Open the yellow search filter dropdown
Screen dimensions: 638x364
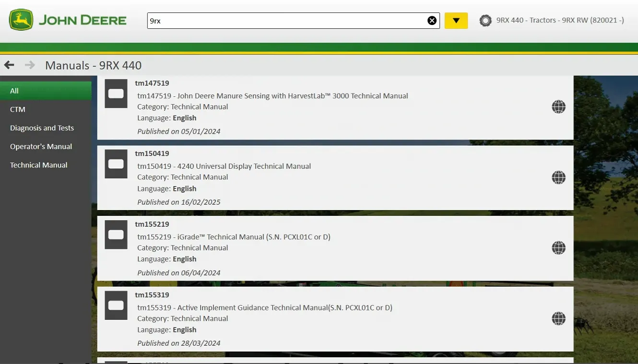pyautogui.click(x=456, y=21)
